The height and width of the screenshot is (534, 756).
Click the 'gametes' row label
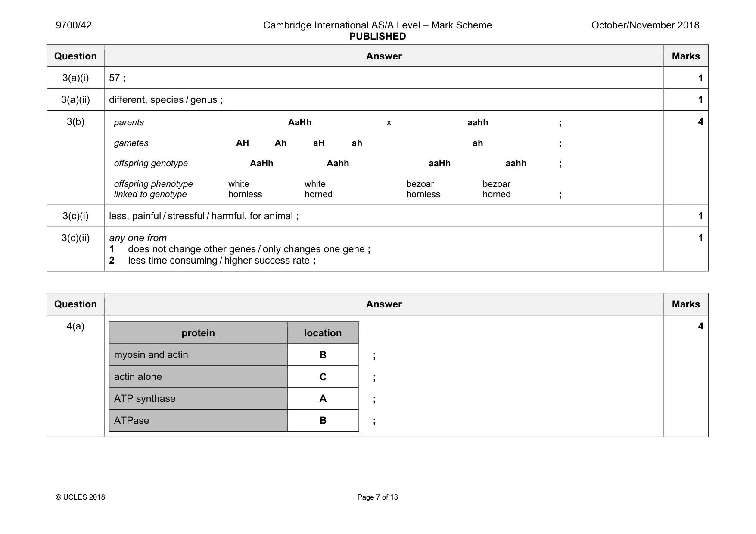point(131,143)
